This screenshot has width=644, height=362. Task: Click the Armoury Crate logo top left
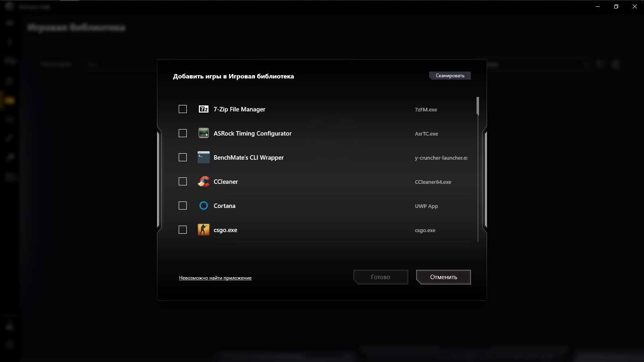point(9,6)
